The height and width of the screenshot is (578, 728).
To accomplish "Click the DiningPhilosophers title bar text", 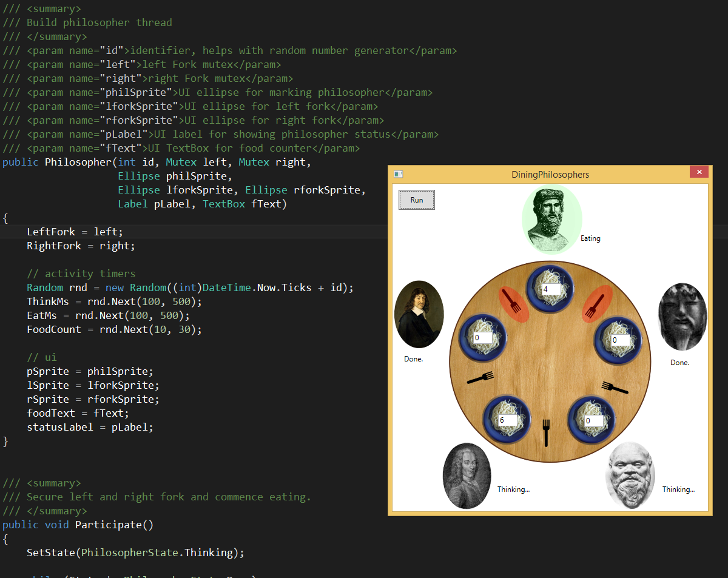I will pyautogui.click(x=550, y=174).
